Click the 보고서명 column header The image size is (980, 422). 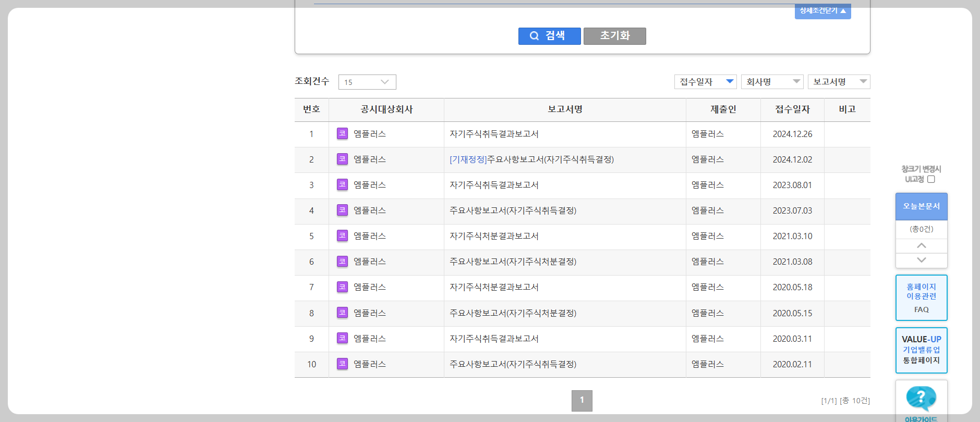click(x=565, y=109)
